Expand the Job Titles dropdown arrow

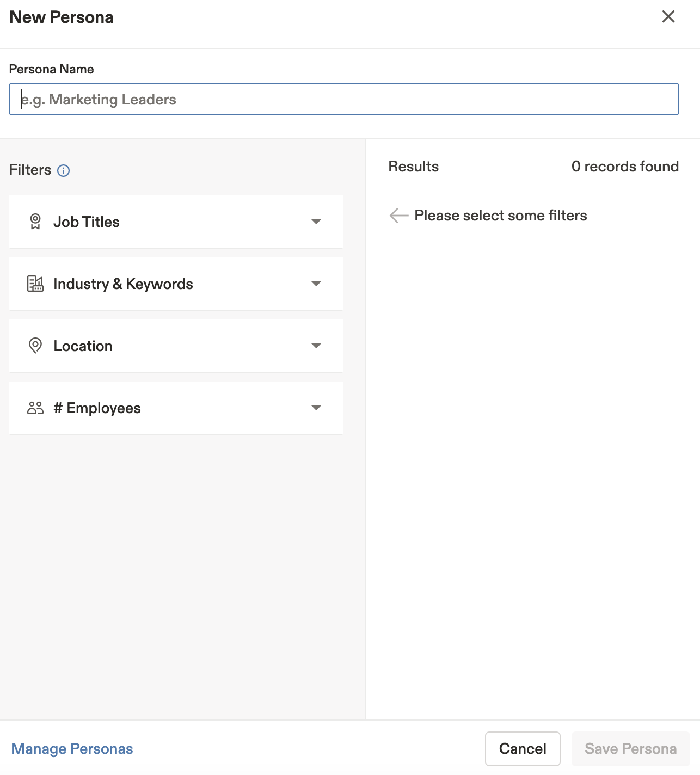[x=316, y=222]
